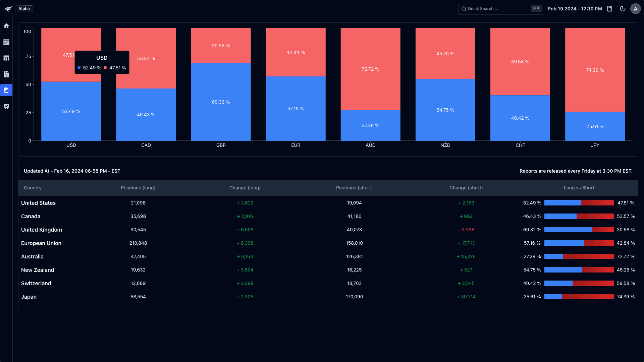The width and height of the screenshot is (644, 362).
Task: Click the Feb 19 2024 - 12:10 PM date text
Action: coord(575,9)
